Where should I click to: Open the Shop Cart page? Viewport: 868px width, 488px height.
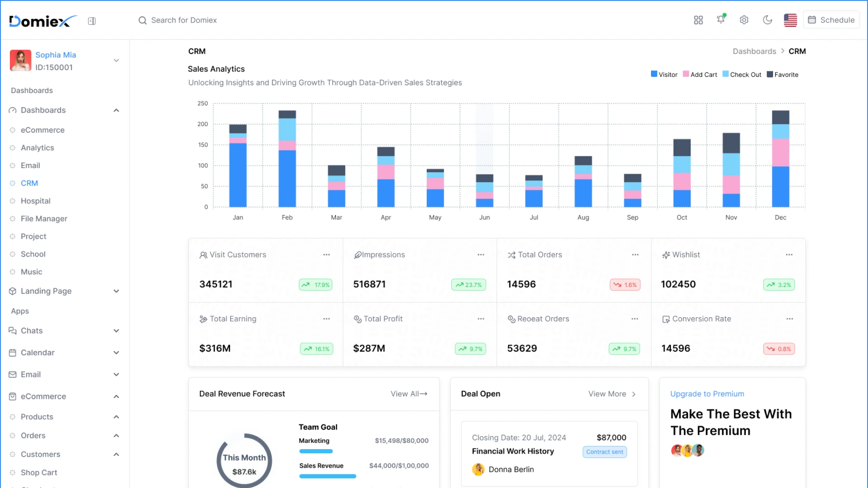[x=39, y=473]
